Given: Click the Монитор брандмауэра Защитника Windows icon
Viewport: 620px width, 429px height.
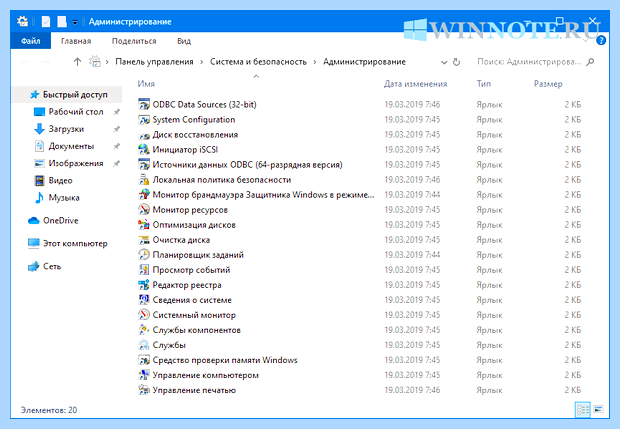Looking at the screenshot, I should coord(144,195).
